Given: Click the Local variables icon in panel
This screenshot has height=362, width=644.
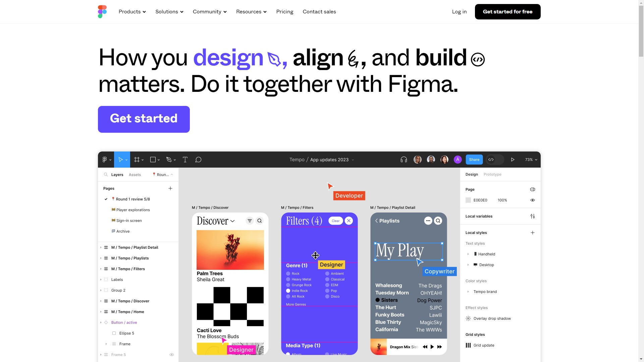Looking at the screenshot, I should [x=533, y=216].
